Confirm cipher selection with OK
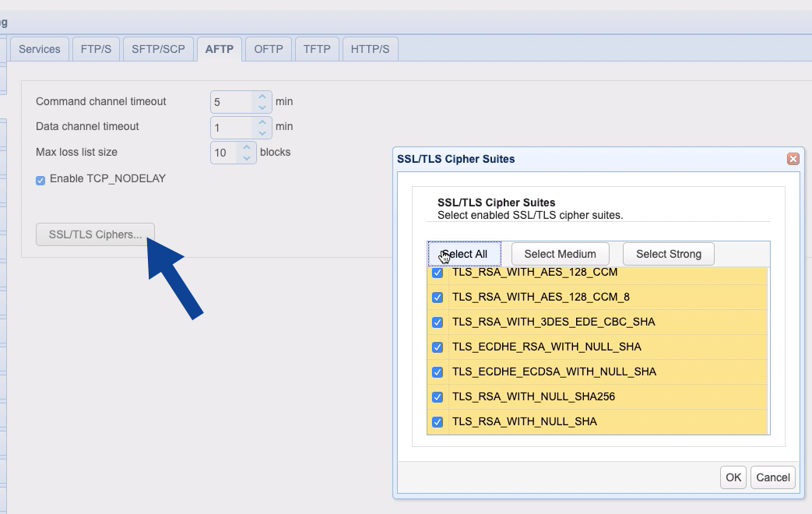Image resolution: width=812 pixels, height=514 pixels. pyautogui.click(x=733, y=477)
